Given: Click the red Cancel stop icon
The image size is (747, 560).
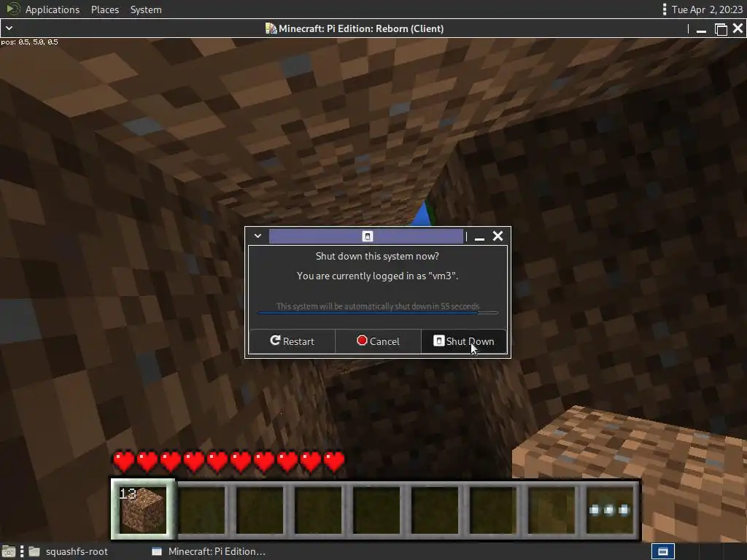Looking at the screenshot, I should [362, 341].
